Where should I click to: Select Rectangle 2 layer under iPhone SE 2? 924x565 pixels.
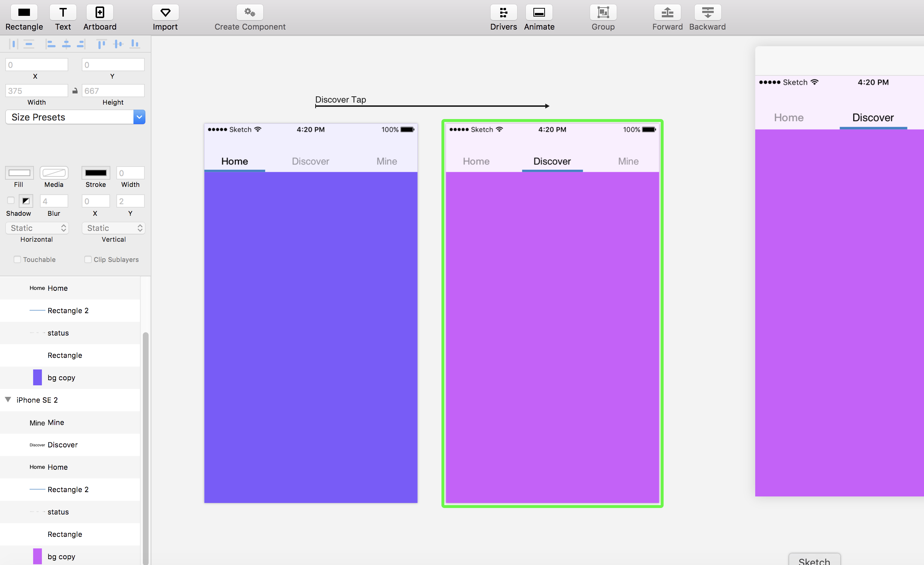70,490
